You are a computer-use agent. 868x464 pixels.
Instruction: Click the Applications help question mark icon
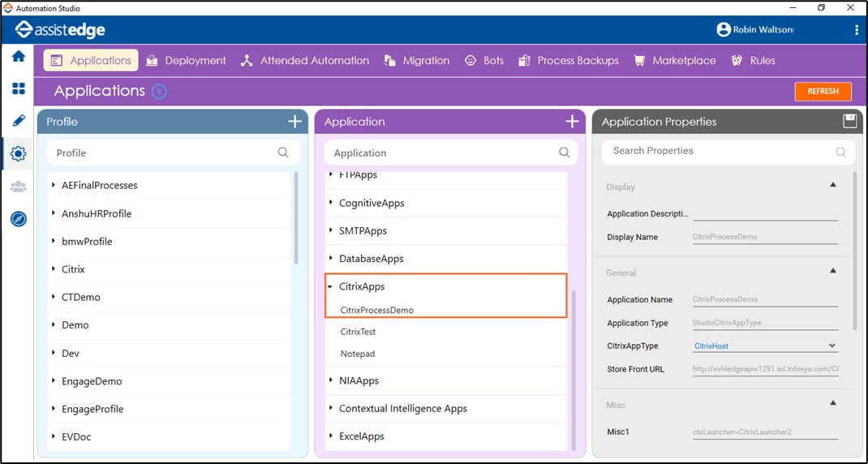[159, 92]
